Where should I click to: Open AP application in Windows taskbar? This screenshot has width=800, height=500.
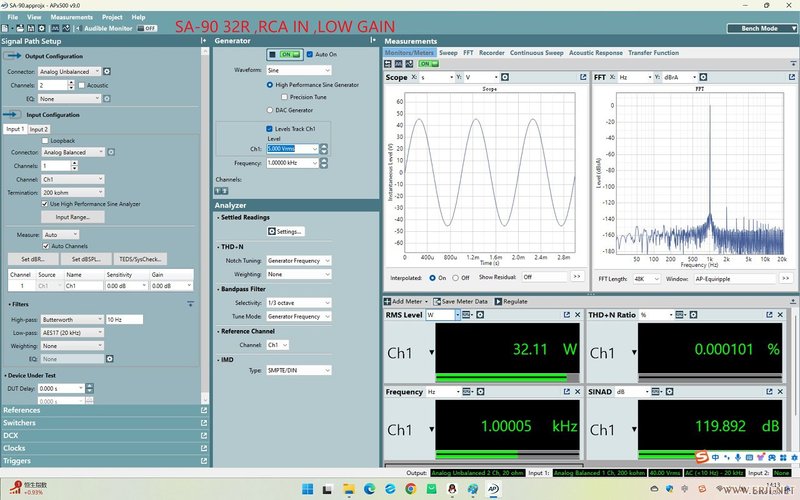click(492, 489)
